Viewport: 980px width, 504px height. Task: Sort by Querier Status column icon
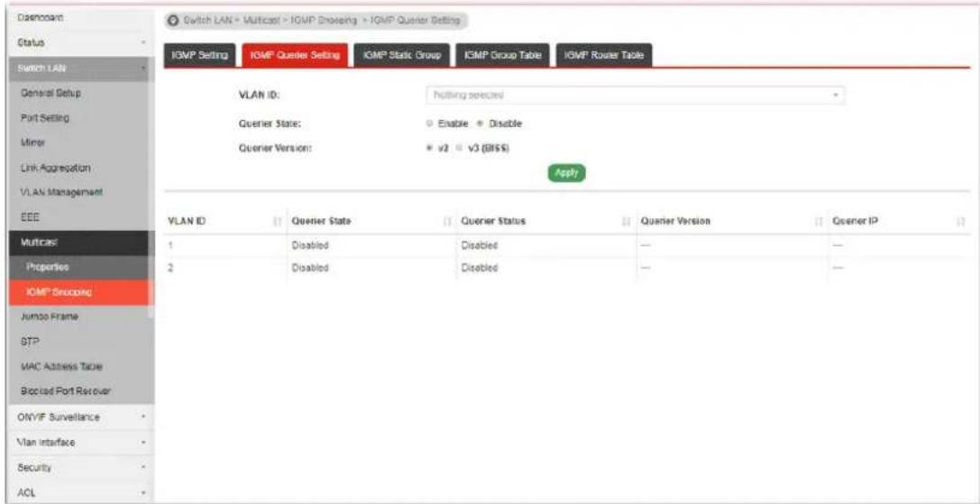click(626, 222)
